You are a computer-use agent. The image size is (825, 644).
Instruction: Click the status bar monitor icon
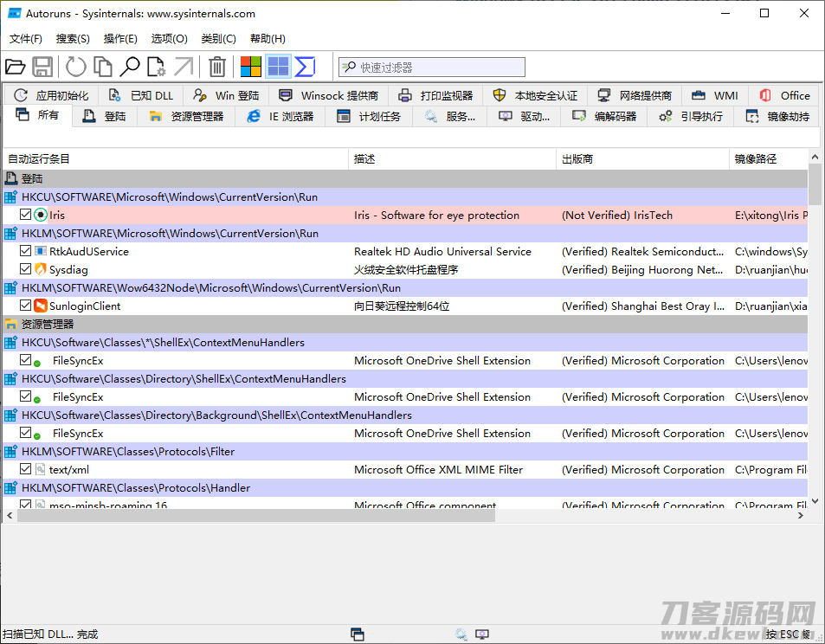(x=482, y=634)
